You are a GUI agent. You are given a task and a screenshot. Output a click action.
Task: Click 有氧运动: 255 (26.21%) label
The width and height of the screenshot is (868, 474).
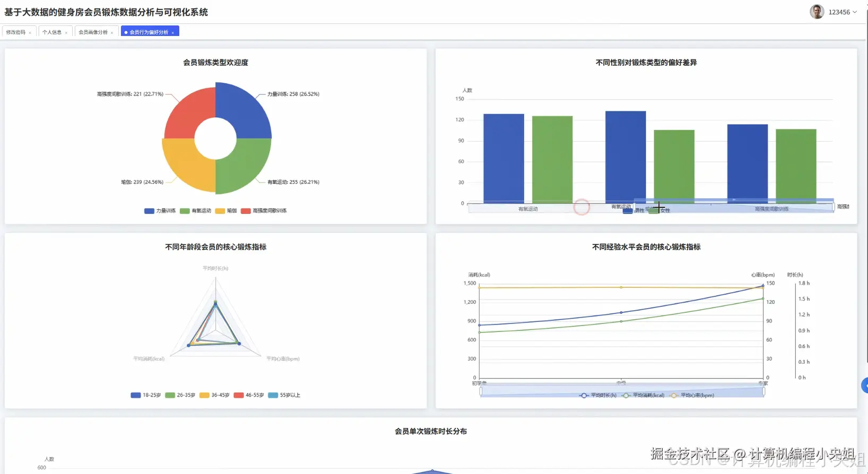click(x=293, y=182)
